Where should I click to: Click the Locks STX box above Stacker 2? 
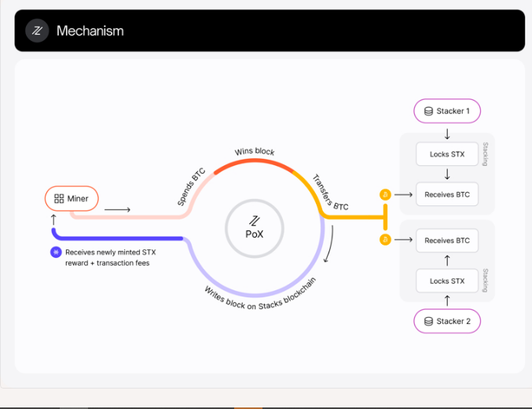pos(446,281)
